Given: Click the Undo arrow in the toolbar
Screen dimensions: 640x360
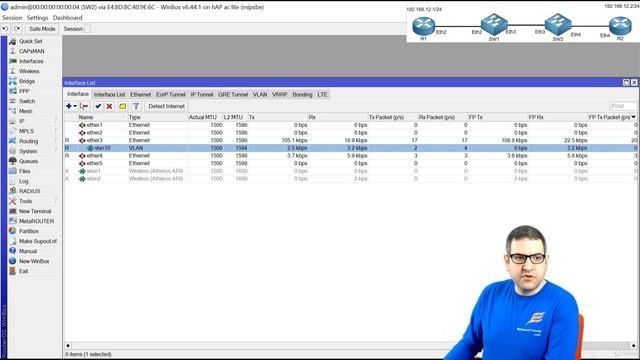Looking at the screenshot, I should pos(5,29).
